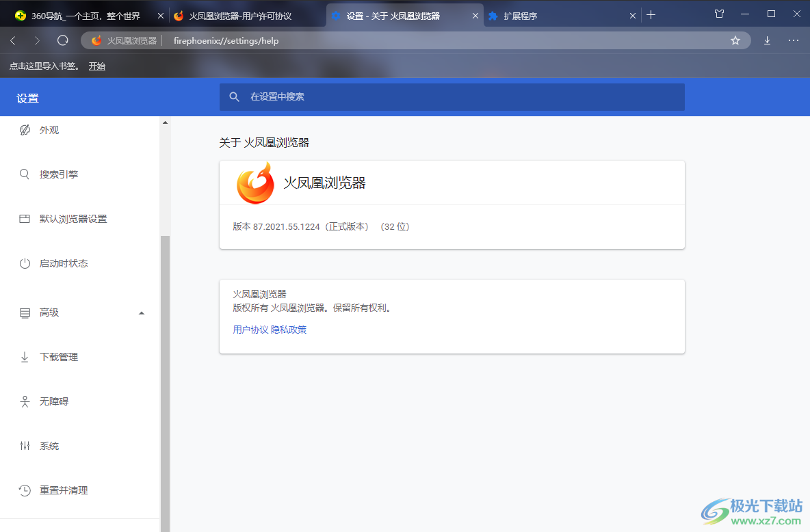The height and width of the screenshot is (532, 810).
Task: Click the reset clock icon beside 重置并清理
Action: (25, 490)
